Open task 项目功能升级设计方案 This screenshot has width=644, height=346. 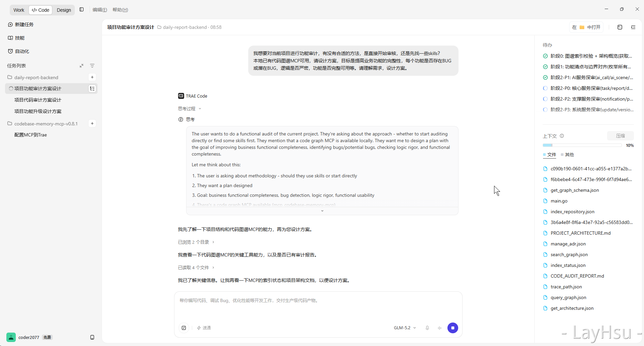38,111
